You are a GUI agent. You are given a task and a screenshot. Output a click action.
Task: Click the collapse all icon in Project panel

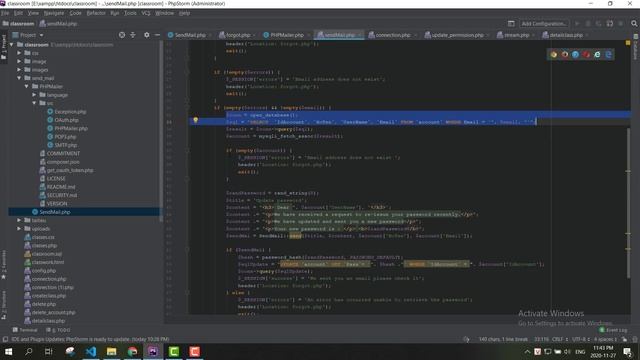(133, 35)
